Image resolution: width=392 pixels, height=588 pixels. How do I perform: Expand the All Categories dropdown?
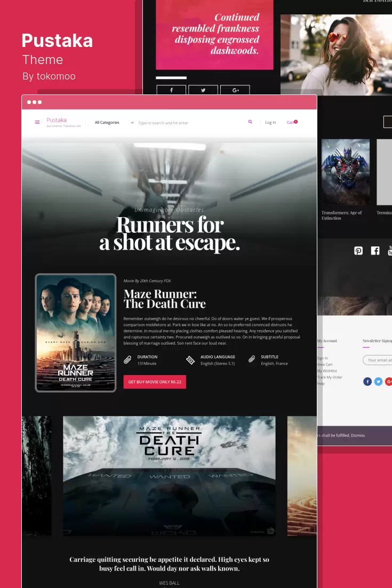coord(114,123)
